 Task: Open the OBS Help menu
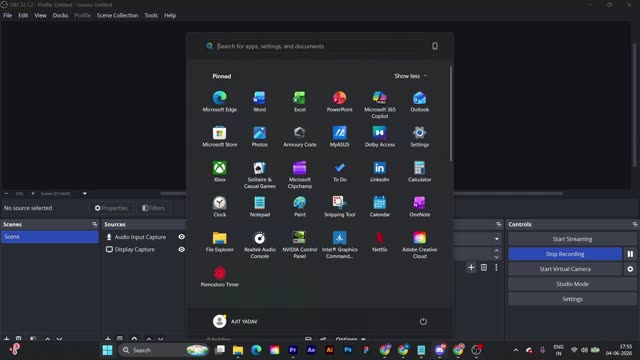pyautogui.click(x=170, y=15)
